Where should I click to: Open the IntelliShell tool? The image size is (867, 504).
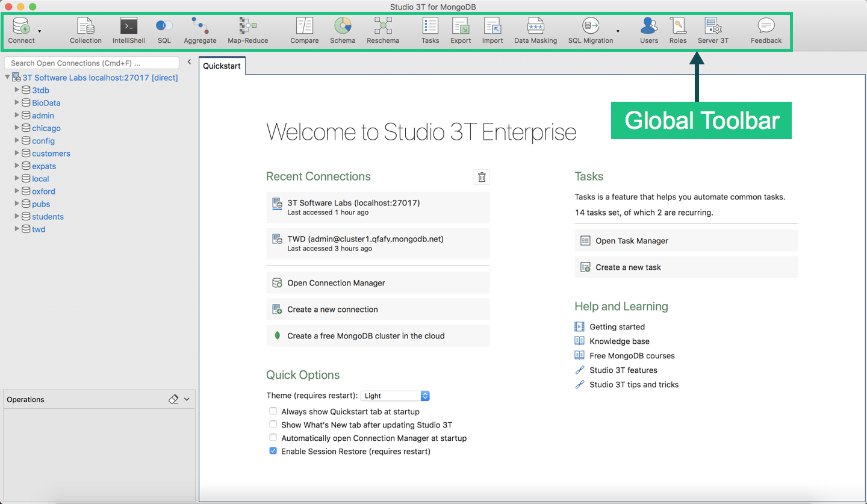point(128,27)
